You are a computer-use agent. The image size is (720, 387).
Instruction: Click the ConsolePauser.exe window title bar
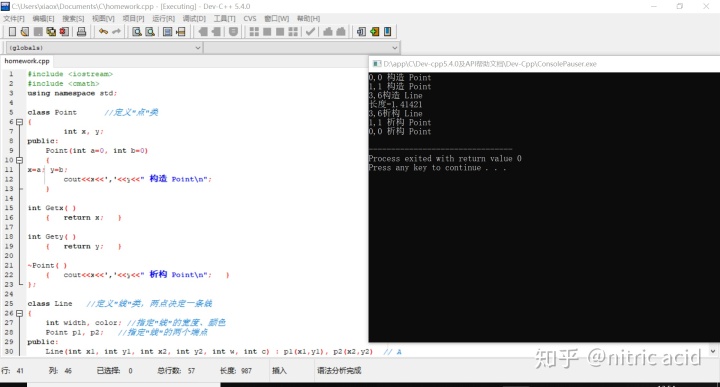544,64
